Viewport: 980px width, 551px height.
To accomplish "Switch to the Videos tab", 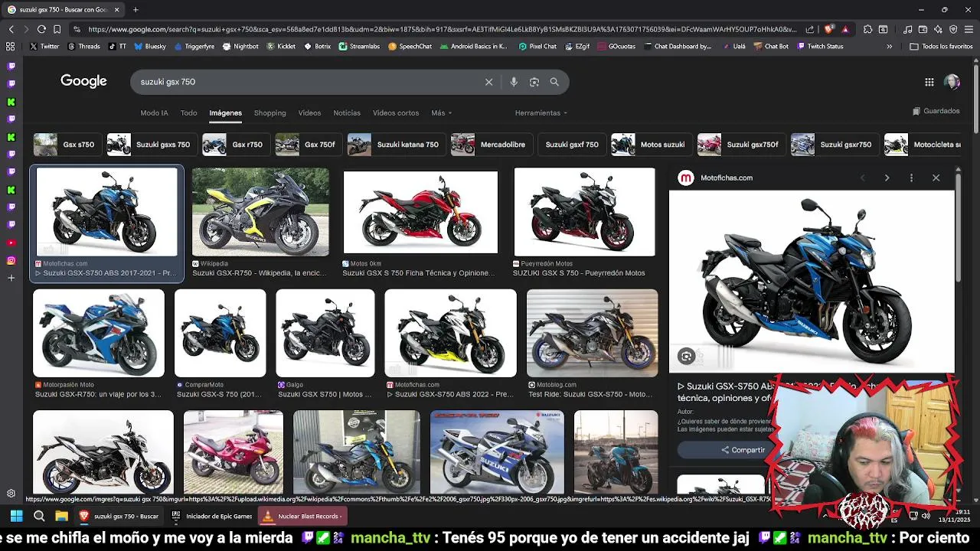I will pos(309,112).
